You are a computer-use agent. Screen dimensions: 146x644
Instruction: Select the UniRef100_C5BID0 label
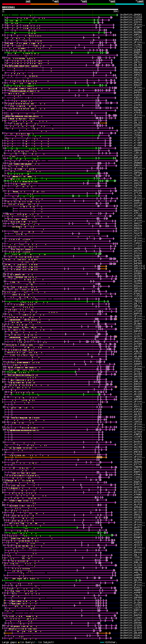[131, 301]
